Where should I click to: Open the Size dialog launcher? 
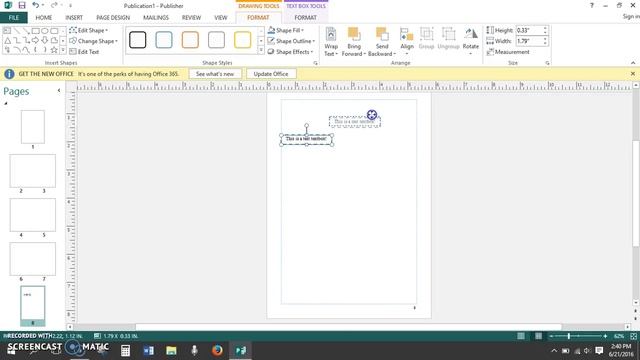pyautogui.click(x=547, y=63)
